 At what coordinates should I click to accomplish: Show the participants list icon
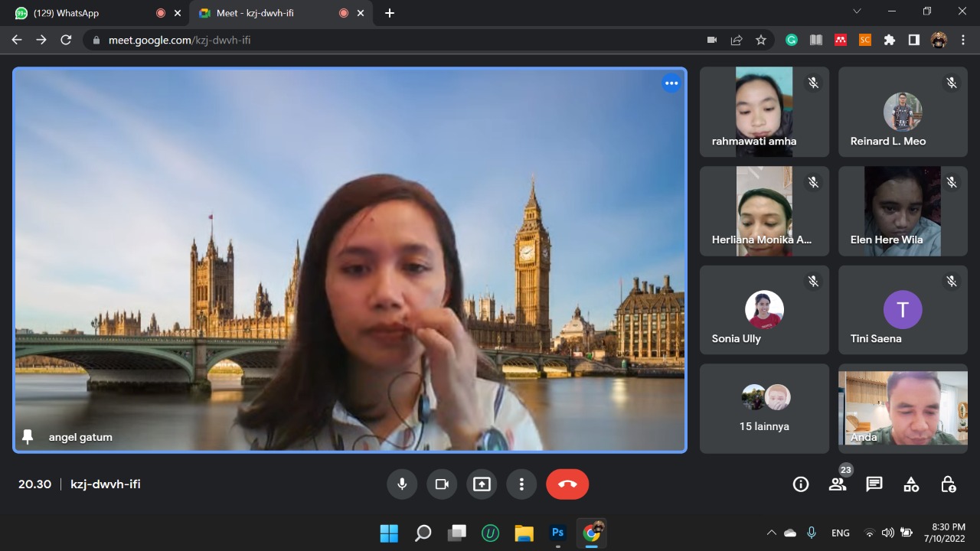pyautogui.click(x=838, y=484)
